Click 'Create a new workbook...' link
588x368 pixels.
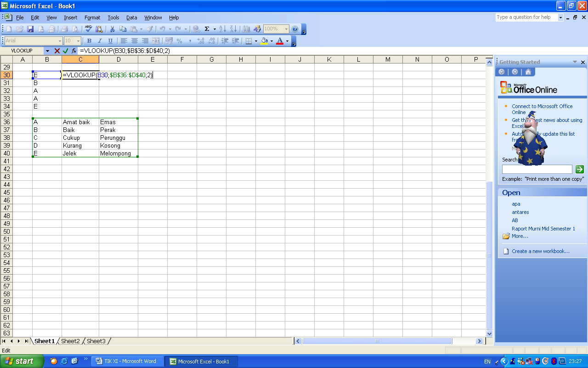point(541,251)
